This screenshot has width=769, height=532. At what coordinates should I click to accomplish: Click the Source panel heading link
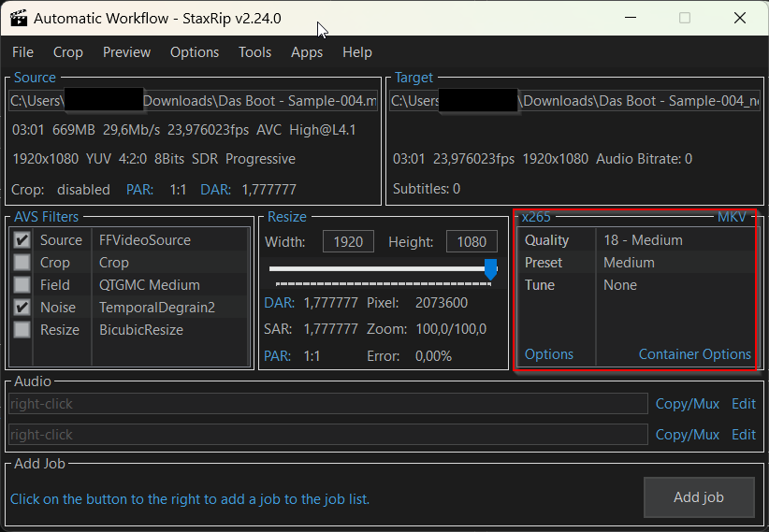coord(35,78)
